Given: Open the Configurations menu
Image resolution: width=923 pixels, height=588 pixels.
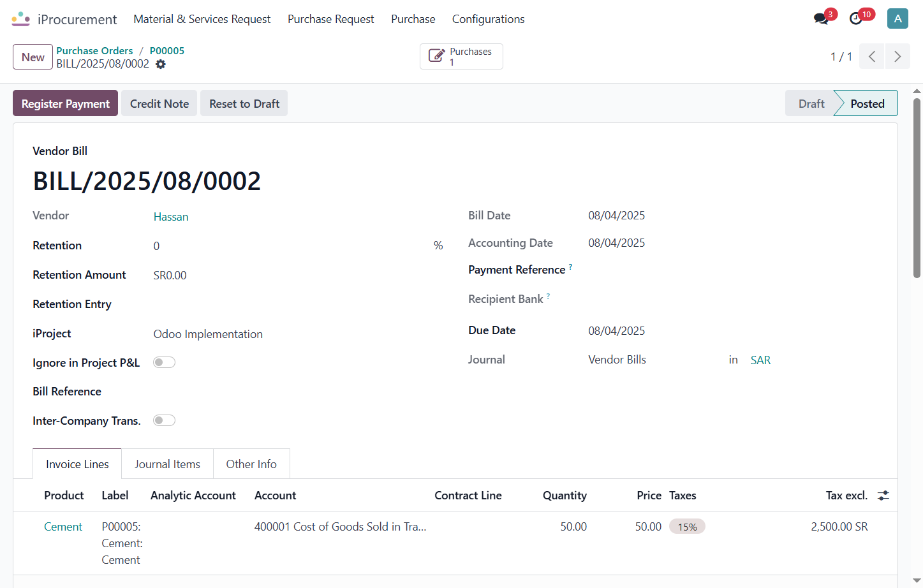Looking at the screenshot, I should pos(489,19).
